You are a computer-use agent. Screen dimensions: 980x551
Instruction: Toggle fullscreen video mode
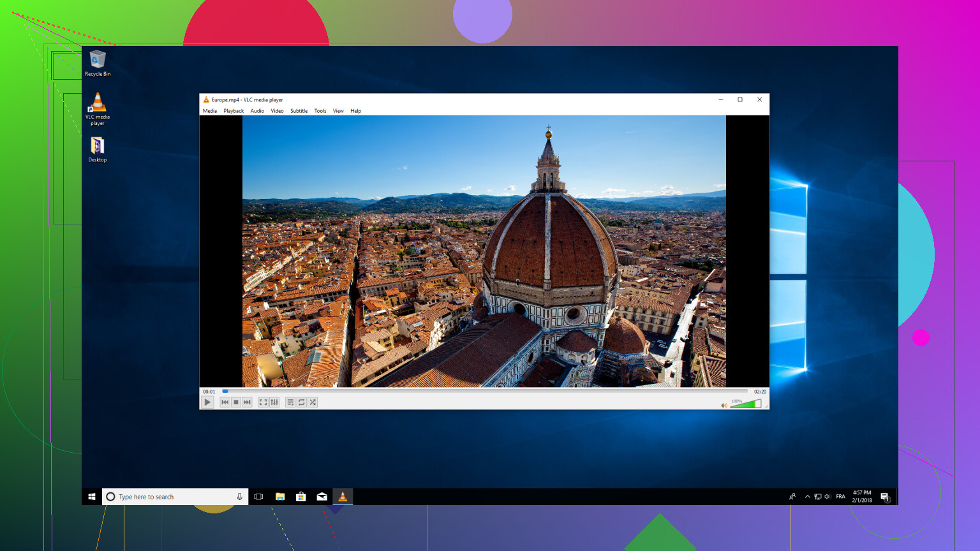click(263, 402)
